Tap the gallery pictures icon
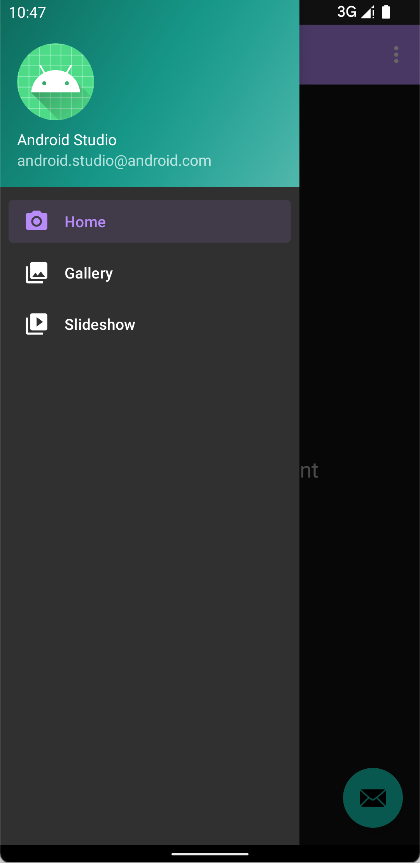Screen dimensions: 420x863 pyautogui.click(x=36, y=273)
